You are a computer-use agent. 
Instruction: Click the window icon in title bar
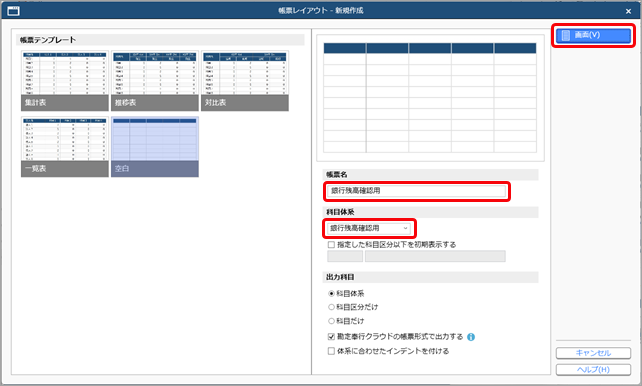click(14, 11)
